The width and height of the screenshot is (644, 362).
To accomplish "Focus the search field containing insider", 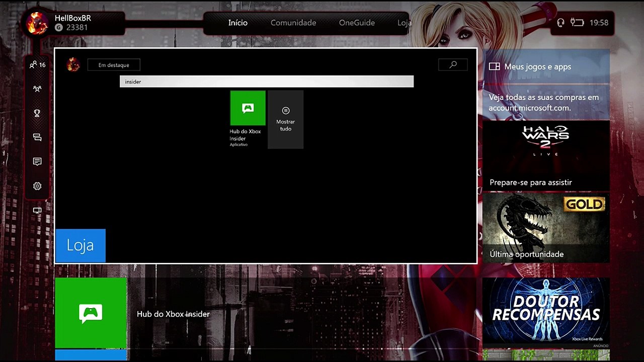I will (267, 81).
